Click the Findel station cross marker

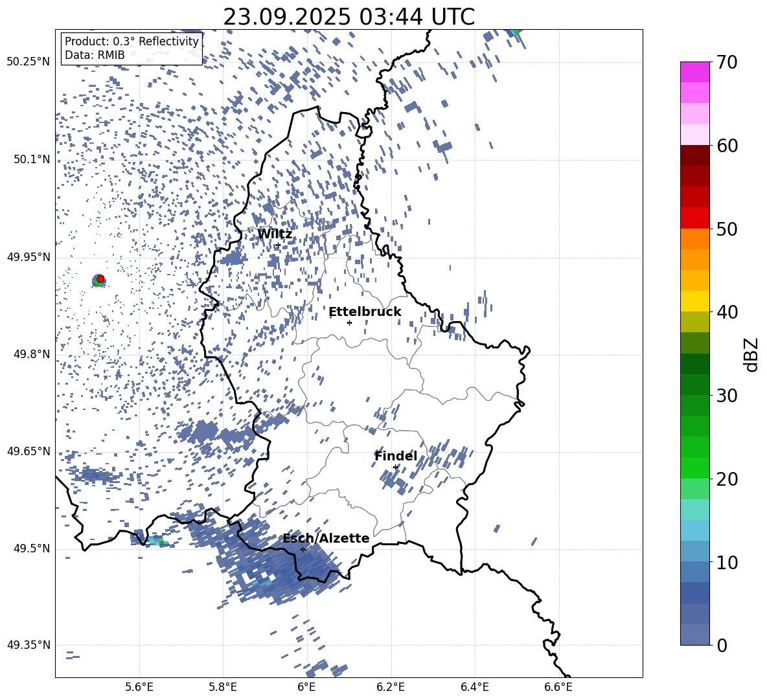tap(395, 467)
